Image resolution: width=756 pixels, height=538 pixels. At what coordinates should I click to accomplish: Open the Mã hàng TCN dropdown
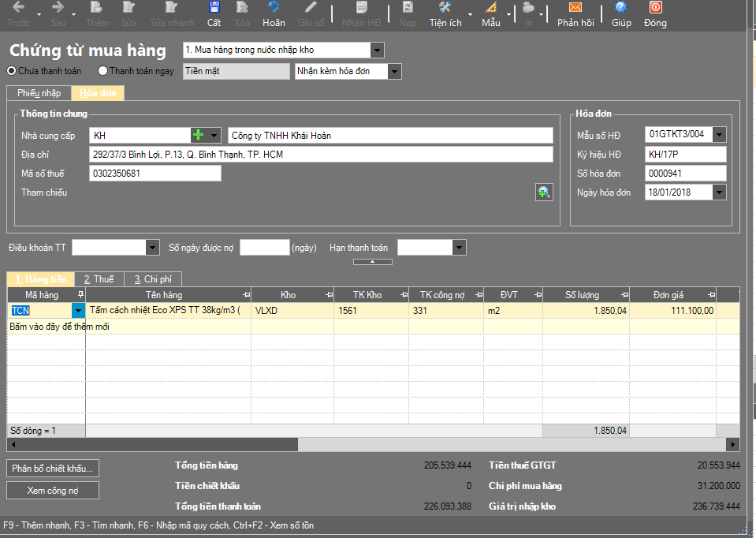(x=78, y=310)
